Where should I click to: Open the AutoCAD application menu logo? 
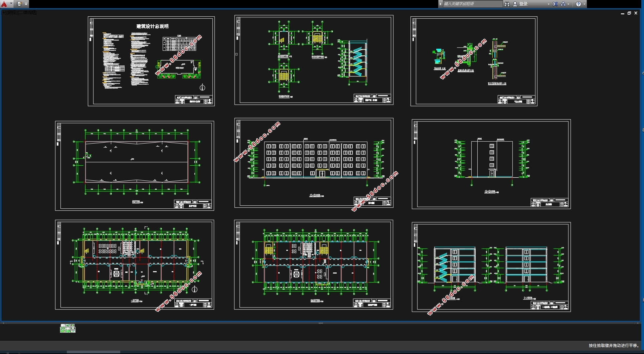point(4,4)
